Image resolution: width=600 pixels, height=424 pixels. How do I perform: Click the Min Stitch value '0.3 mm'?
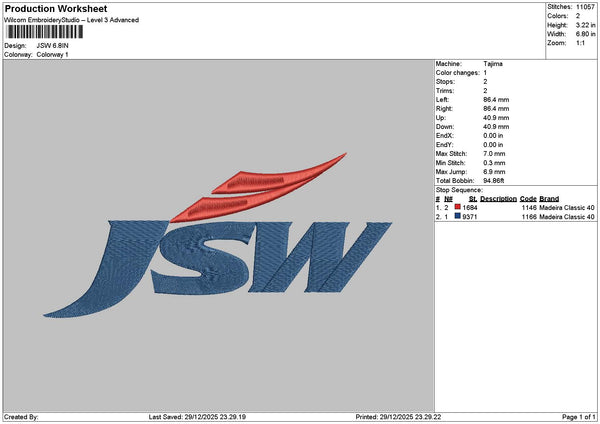point(494,163)
